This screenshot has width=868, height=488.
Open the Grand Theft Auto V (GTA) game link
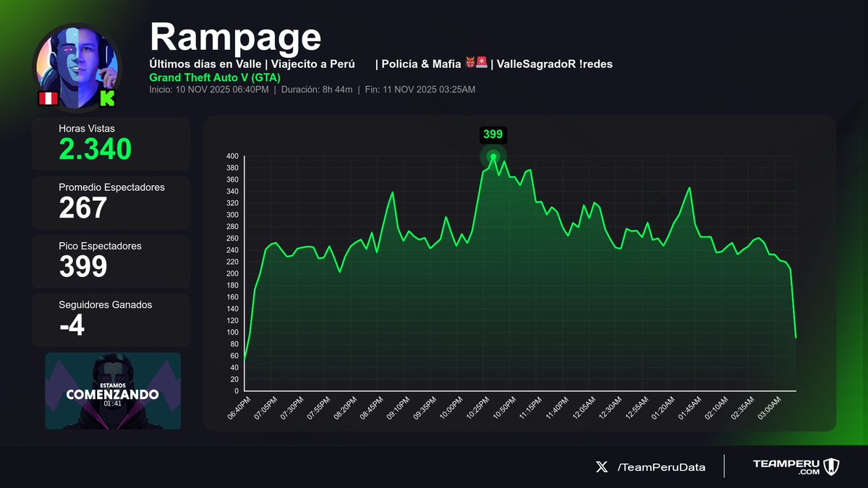coord(214,77)
